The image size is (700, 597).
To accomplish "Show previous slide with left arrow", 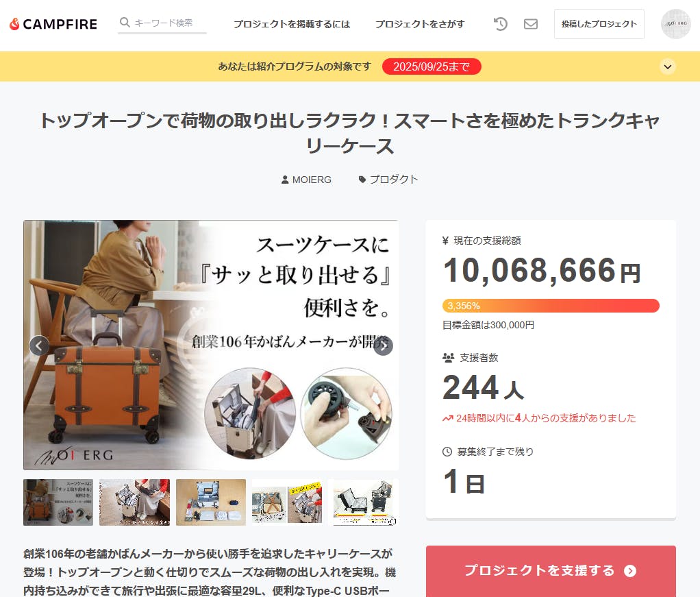I will pos(39,345).
